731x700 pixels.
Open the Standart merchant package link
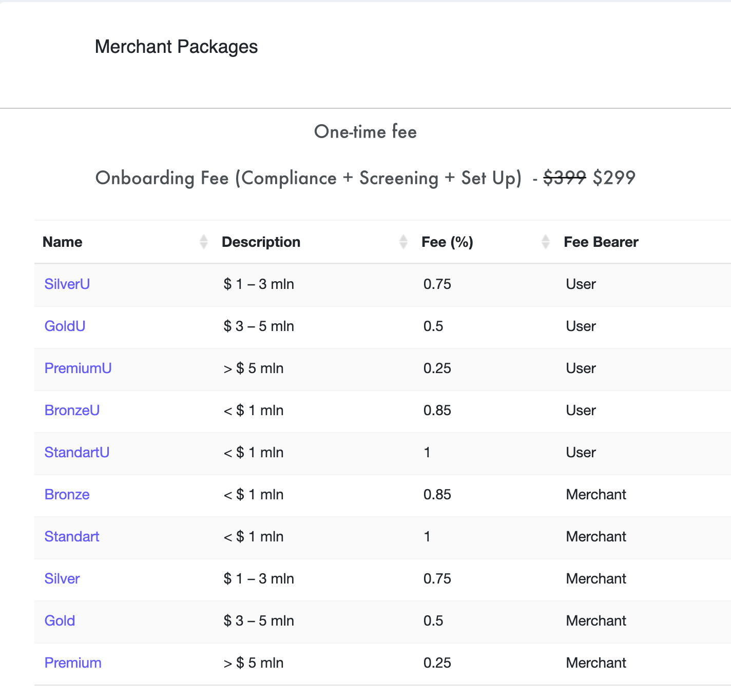tap(72, 537)
